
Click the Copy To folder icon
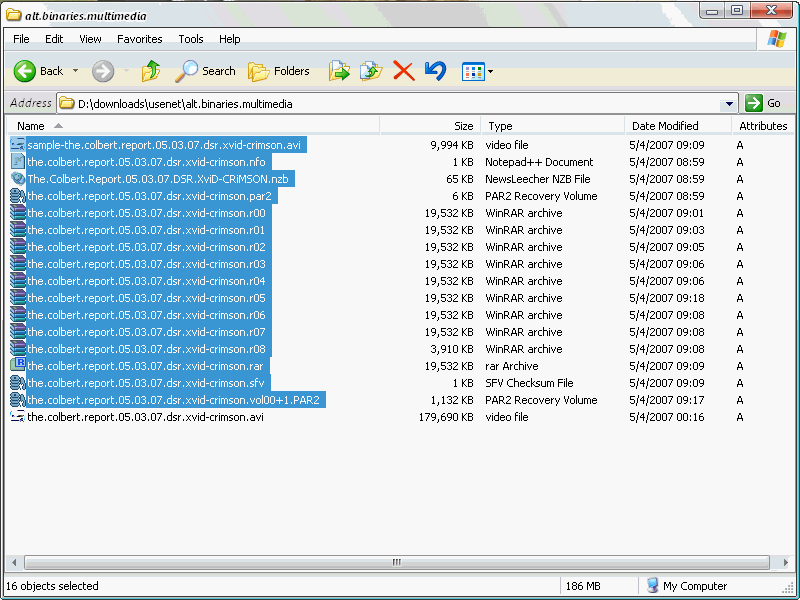(371, 71)
